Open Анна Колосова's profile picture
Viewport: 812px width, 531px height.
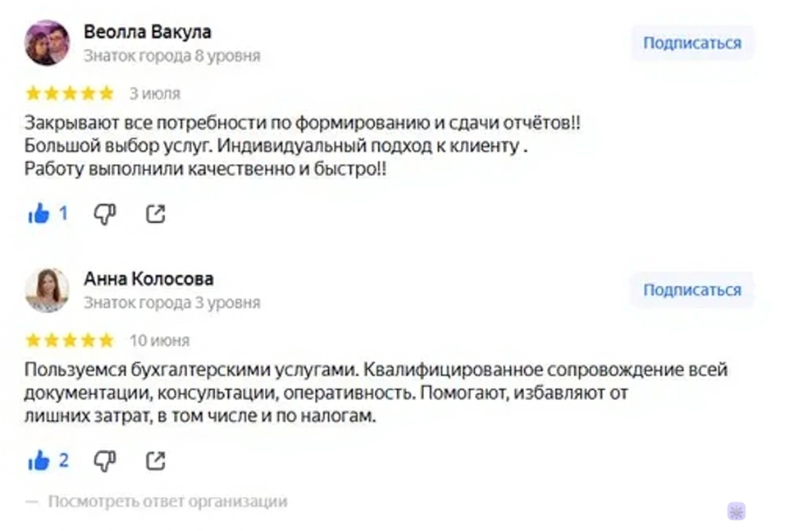[x=47, y=290]
